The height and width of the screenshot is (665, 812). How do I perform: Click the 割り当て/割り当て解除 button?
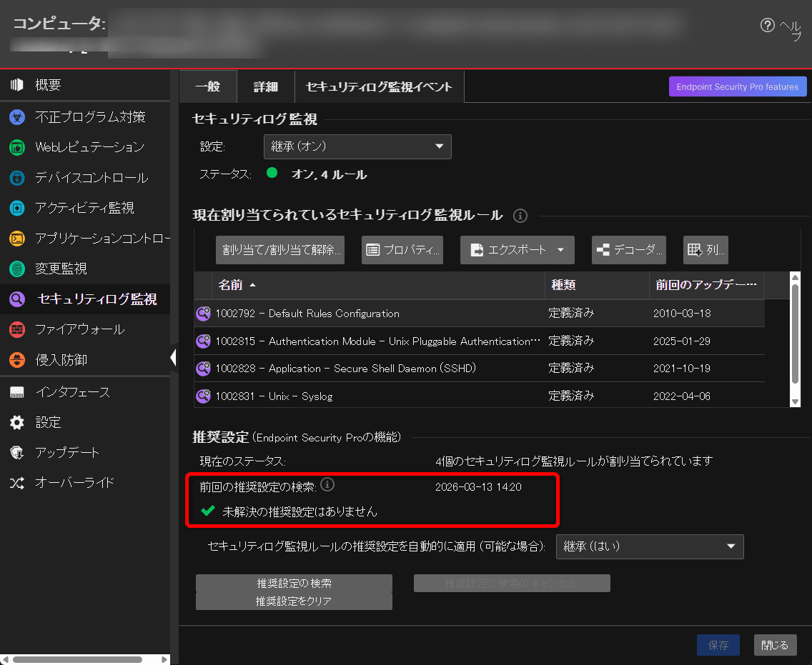280,250
